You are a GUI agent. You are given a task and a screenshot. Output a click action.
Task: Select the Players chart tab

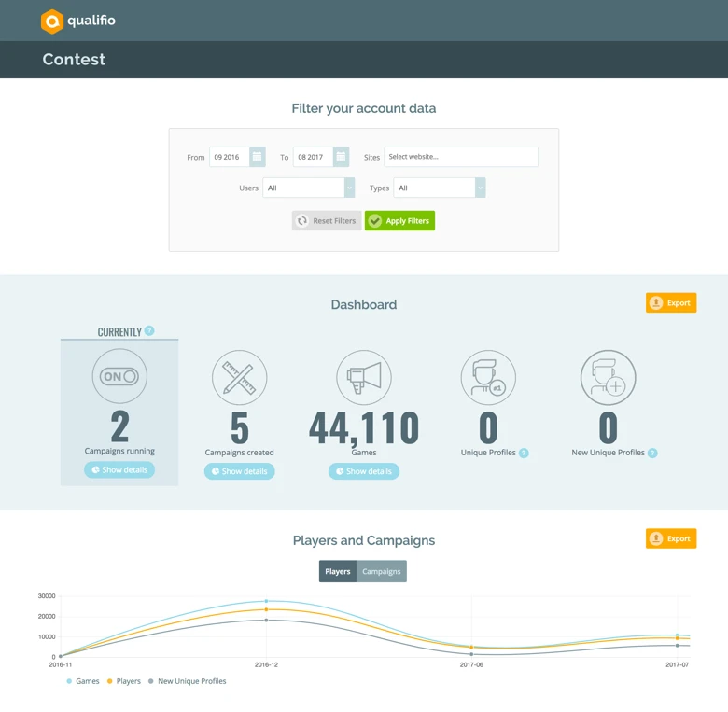pyautogui.click(x=338, y=571)
